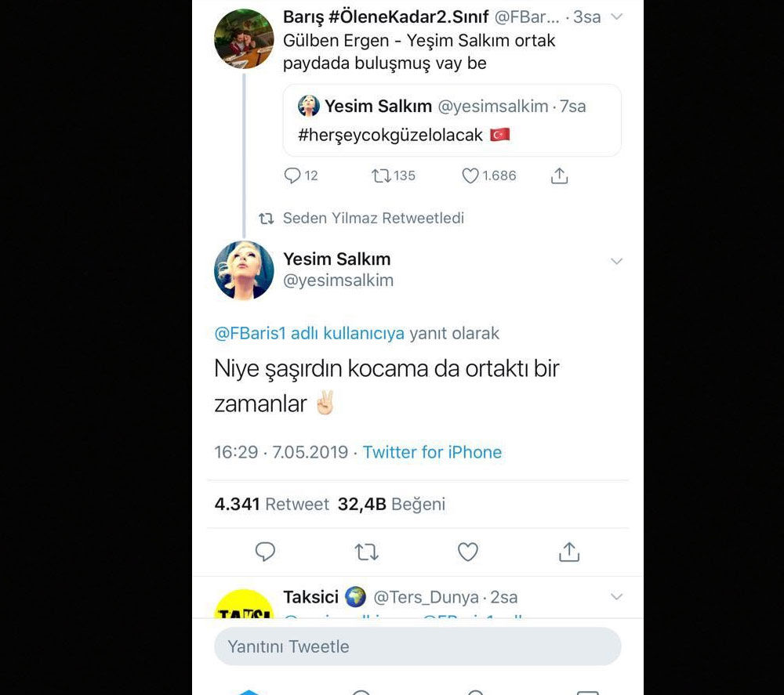
Task: Tap share icon on Barış's tweet
Action: pos(559,176)
